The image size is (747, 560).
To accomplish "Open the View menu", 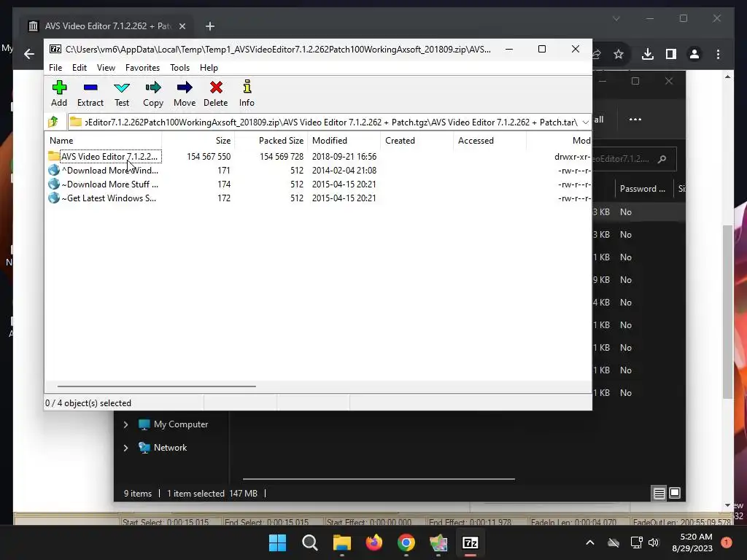I will coord(106,68).
